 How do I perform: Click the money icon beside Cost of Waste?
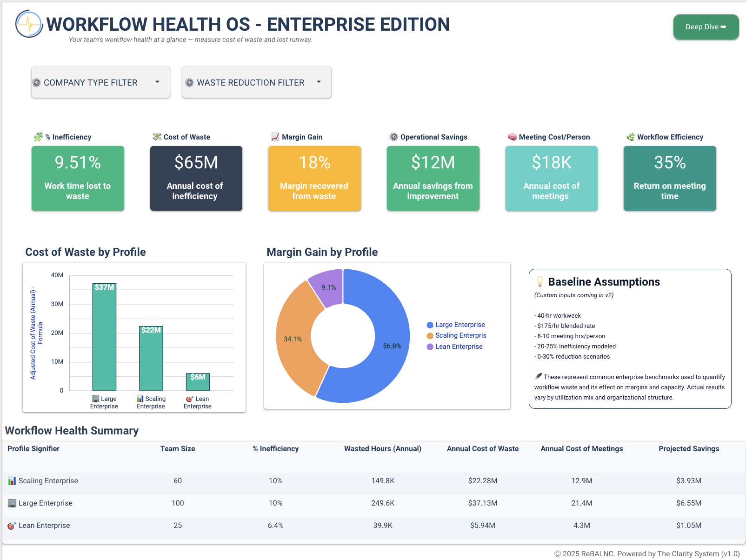[x=156, y=136]
